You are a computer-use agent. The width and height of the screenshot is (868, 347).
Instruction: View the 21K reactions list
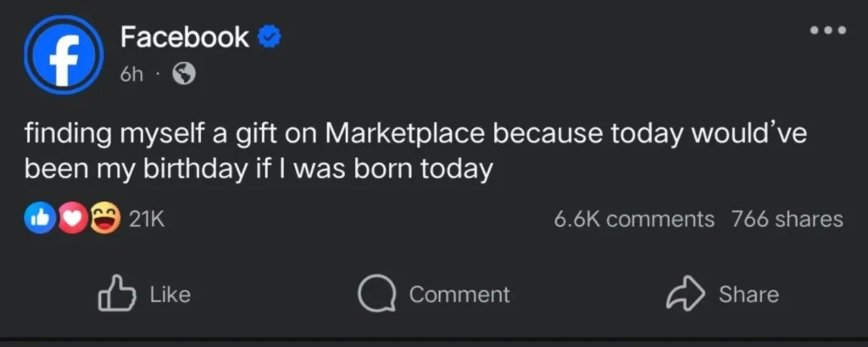[x=147, y=220]
